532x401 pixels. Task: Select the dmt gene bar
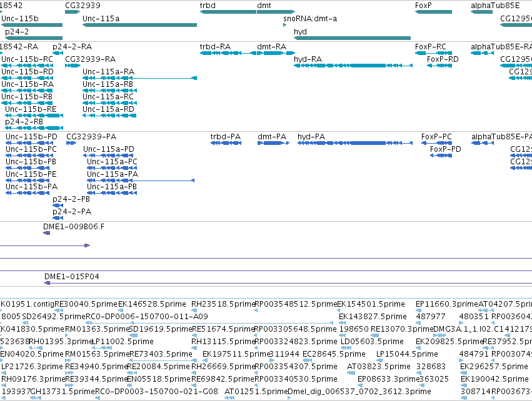pos(276,12)
